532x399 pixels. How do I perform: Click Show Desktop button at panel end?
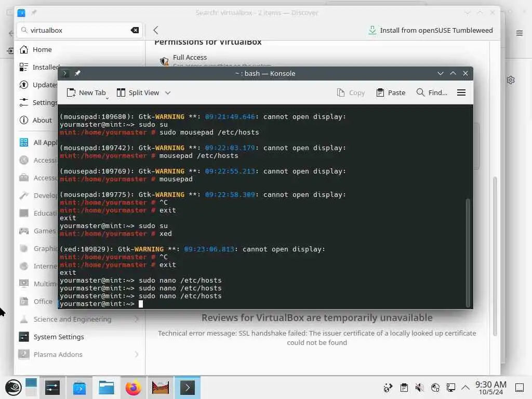tap(520, 388)
